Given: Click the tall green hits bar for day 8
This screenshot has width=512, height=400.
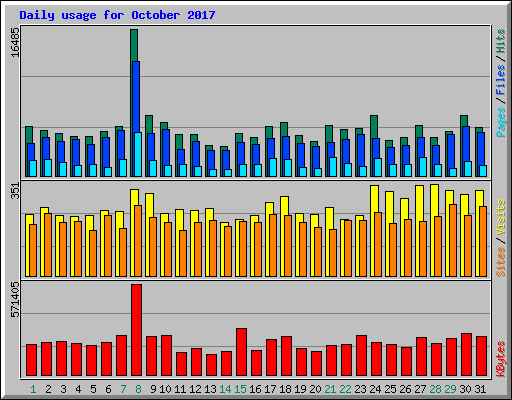Looking at the screenshot, I should click(x=134, y=45).
